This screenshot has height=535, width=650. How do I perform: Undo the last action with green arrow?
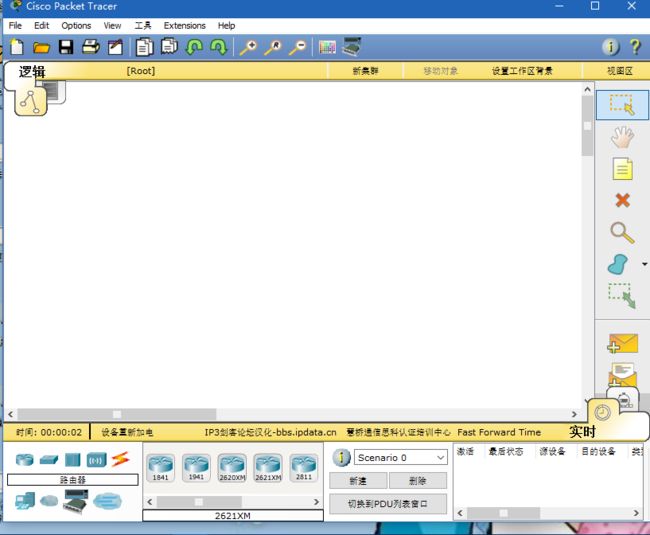194,47
